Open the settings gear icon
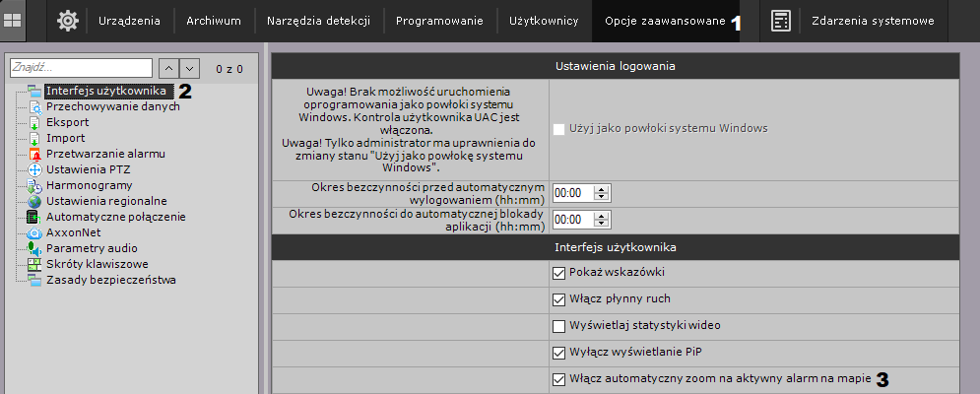The width and height of the screenshot is (980, 394). click(x=67, y=20)
